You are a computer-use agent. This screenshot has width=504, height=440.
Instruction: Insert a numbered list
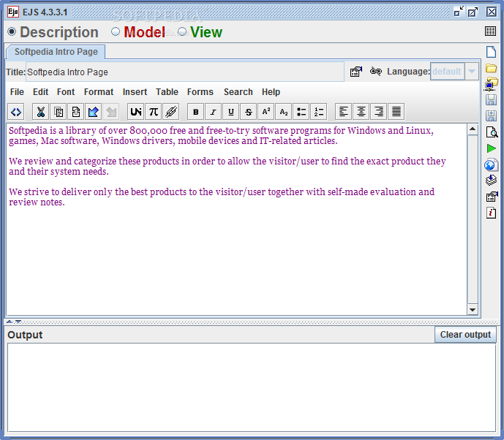click(x=319, y=112)
